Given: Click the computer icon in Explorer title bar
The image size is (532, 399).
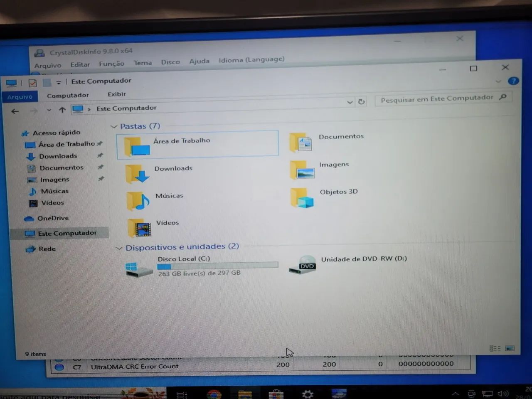Looking at the screenshot, I should tap(11, 83).
